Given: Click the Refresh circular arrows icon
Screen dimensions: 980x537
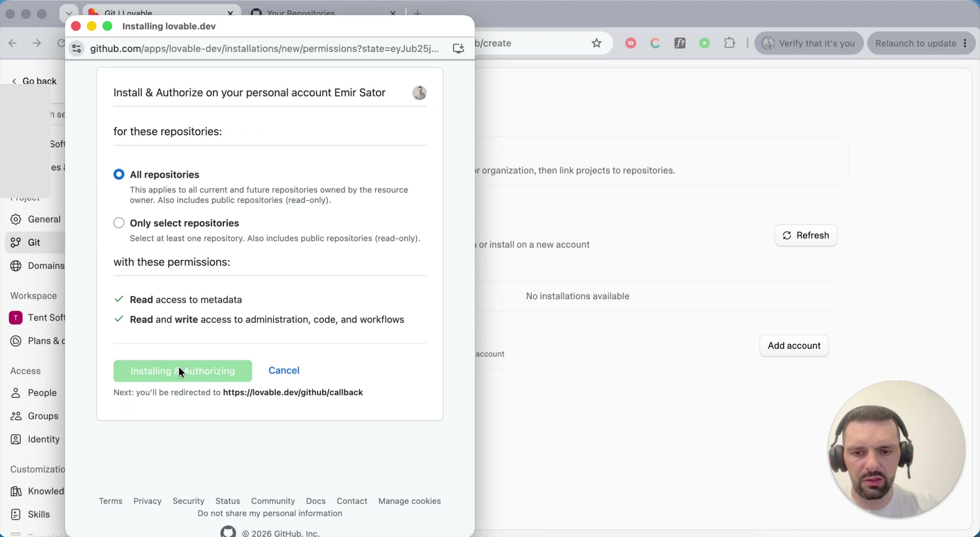Looking at the screenshot, I should tap(787, 236).
